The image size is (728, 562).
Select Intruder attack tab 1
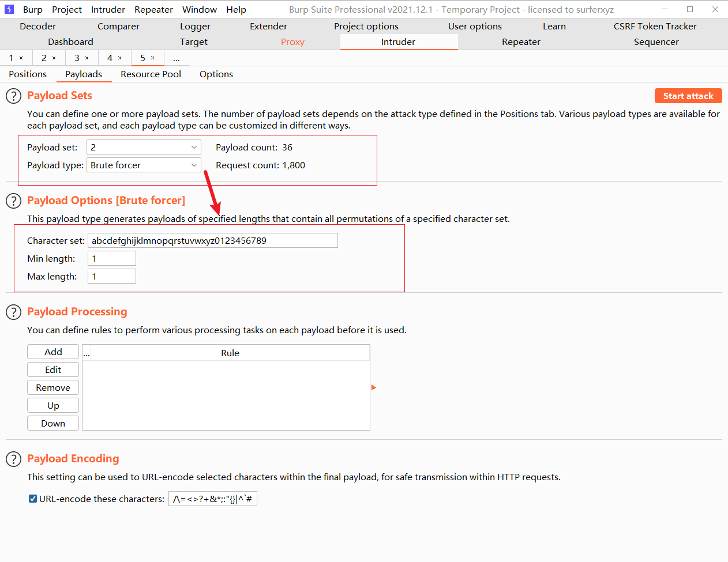(11, 58)
